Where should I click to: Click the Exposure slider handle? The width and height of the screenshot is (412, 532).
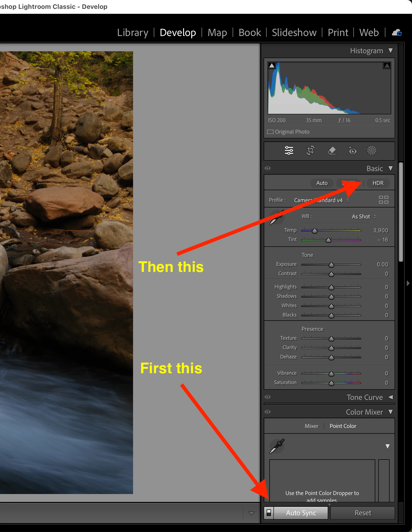[331, 265]
